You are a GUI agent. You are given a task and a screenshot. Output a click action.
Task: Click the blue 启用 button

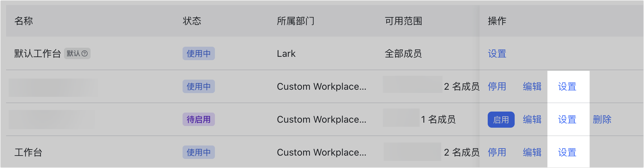[501, 120]
